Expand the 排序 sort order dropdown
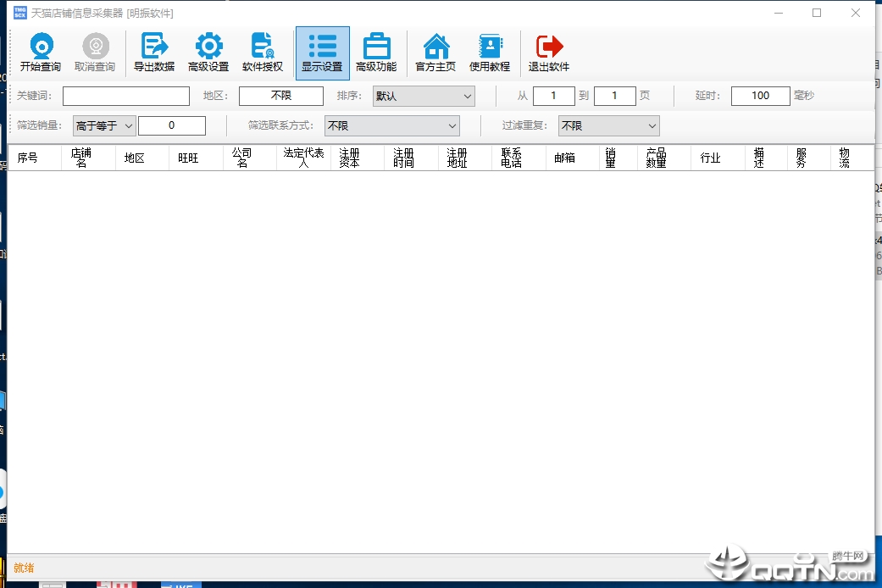The height and width of the screenshot is (588, 882). click(424, 97)
